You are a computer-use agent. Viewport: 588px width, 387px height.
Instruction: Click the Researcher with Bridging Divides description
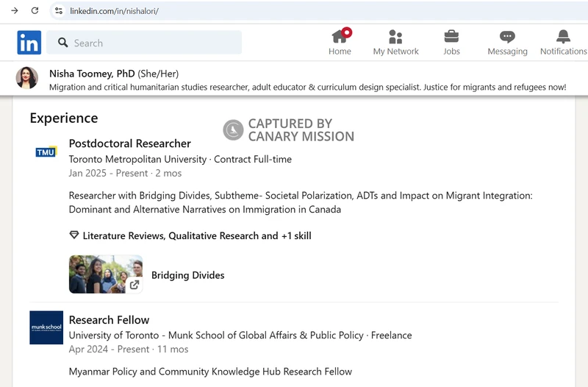click(x=301, y=202)
